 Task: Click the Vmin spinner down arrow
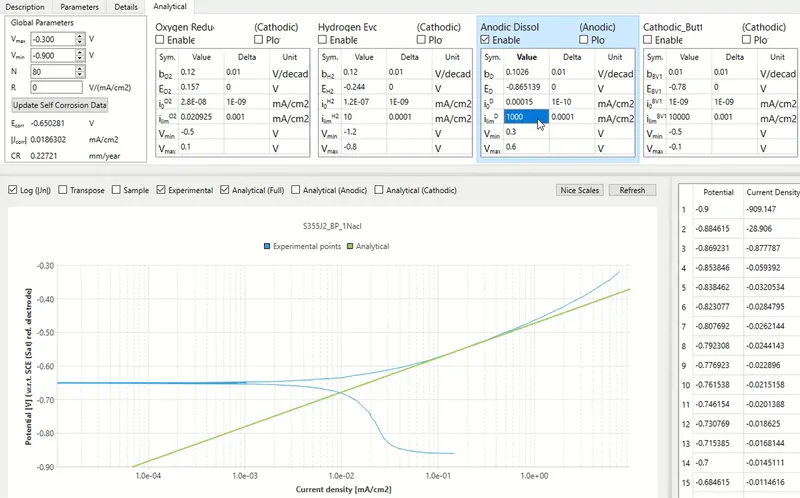pyautogui.click(x=81, y=59)
